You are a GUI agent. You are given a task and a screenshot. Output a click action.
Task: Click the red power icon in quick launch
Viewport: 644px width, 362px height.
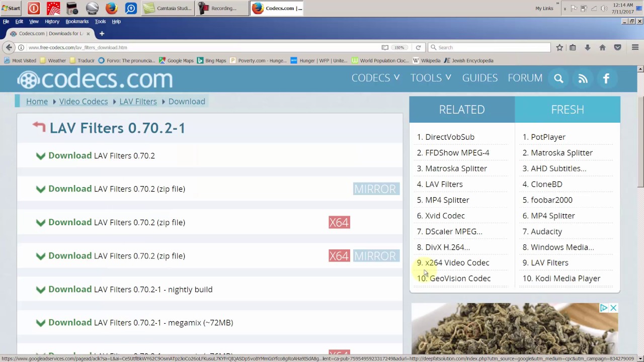(34, 8)
